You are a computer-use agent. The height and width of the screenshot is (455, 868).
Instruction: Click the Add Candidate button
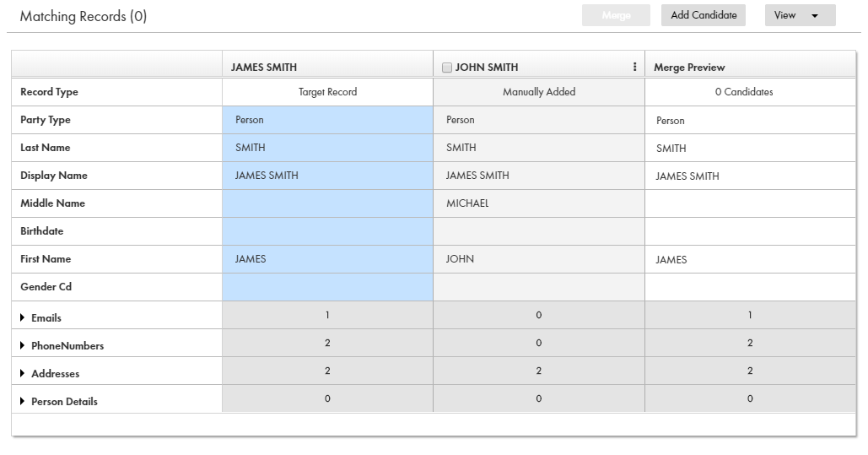(x=703, y=15)
